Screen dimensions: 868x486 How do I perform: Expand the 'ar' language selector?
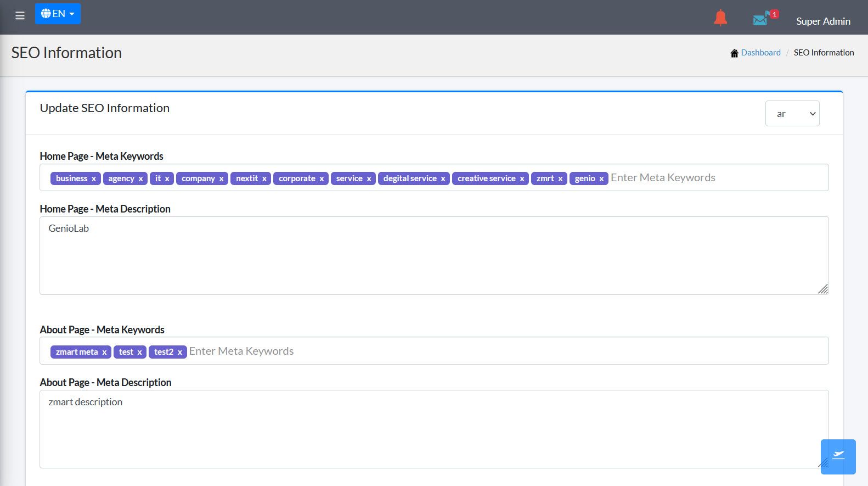point(792,114)
